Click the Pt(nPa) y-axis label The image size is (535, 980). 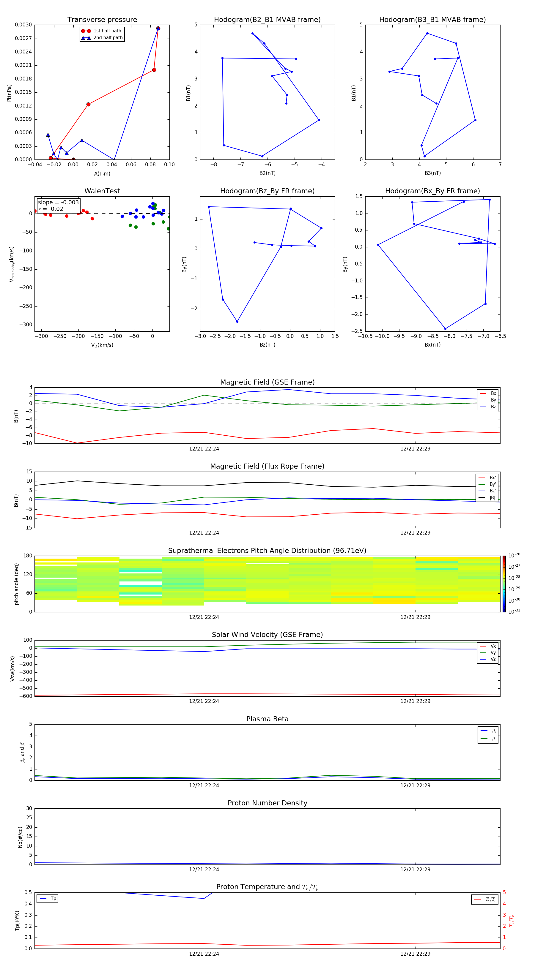tap(9, 93)
